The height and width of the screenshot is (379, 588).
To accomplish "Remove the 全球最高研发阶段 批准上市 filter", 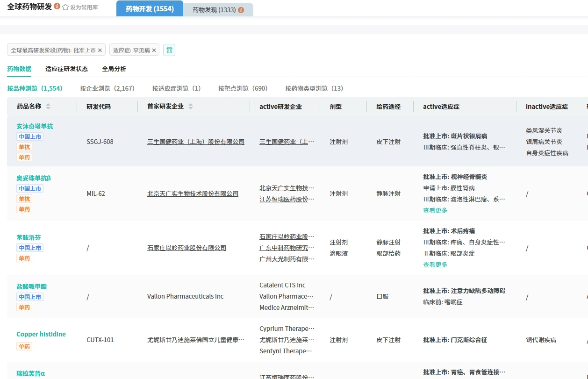I will (100, 50).
